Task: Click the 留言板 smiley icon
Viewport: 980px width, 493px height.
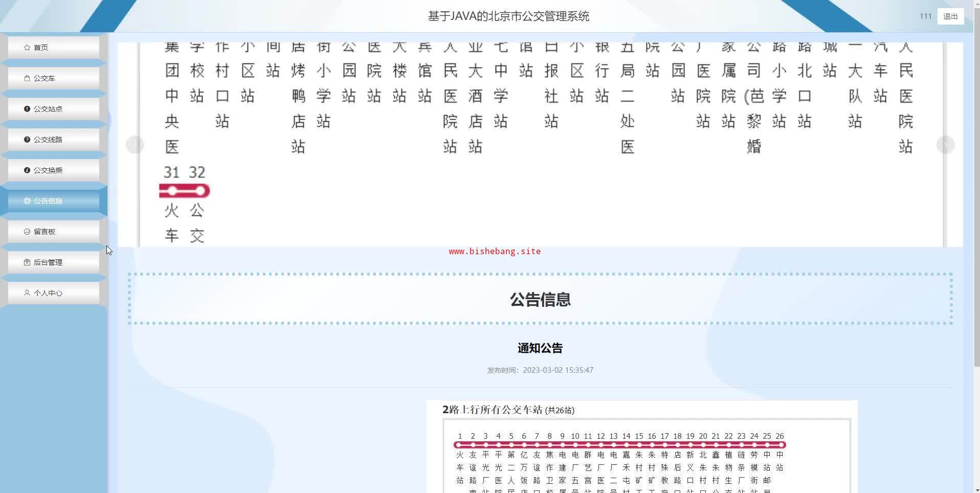Action: point(27,232)
